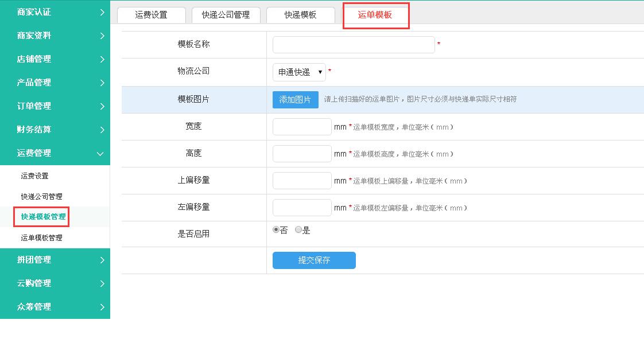Focus the 左偏移量 input box
The height and width of the screenshot is (347, 644).
coord(302,208)
